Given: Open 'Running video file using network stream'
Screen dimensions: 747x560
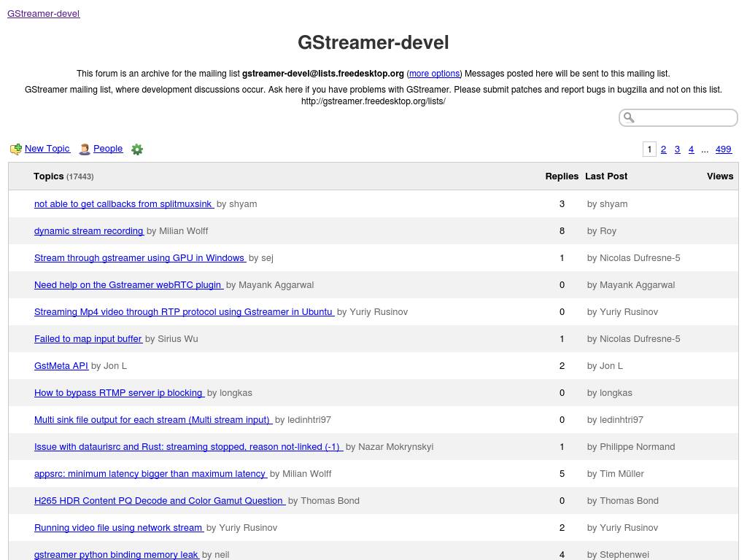Looking at the screenshot, I should [119, 528].
